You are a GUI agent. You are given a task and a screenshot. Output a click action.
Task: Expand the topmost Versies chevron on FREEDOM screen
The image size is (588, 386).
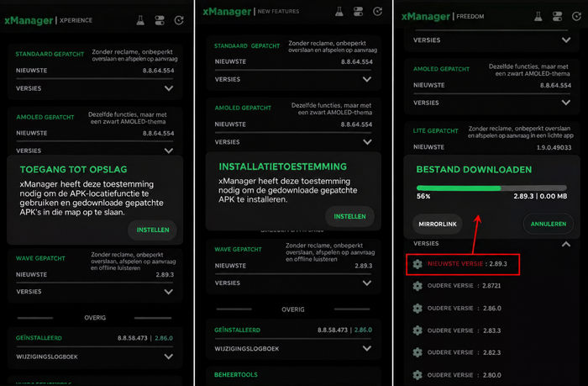(566, 40)
